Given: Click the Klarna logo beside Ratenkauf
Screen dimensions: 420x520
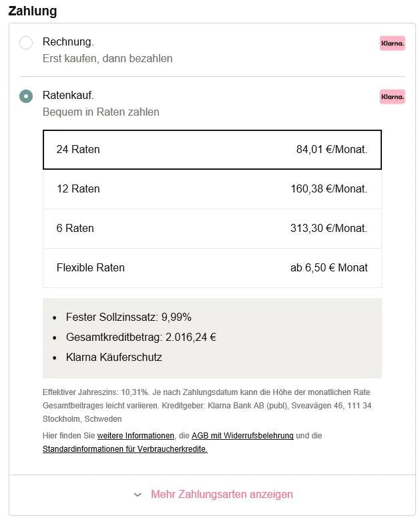Looking at the screenshot, I should click(392, 97).
